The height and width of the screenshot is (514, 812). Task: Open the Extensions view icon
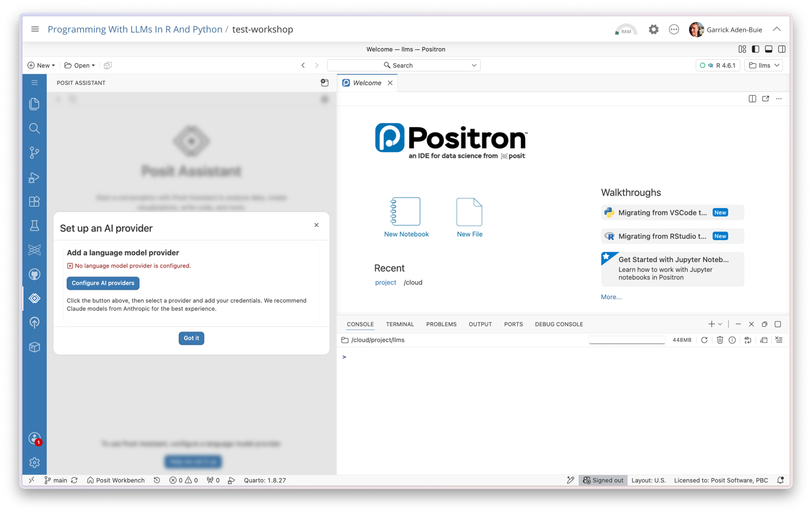pyautogui.click(x=34, y=201)
